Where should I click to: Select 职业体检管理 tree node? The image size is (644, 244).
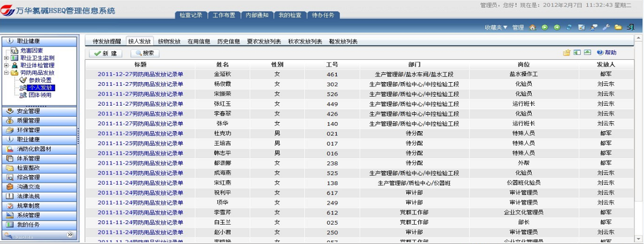[x=37, y=65]
